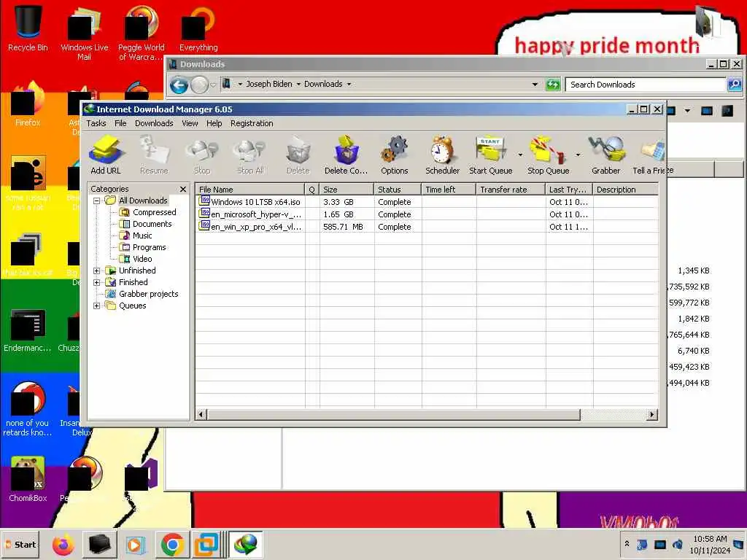Open Recycle Bin desktop icon

[x=28, y=28]
